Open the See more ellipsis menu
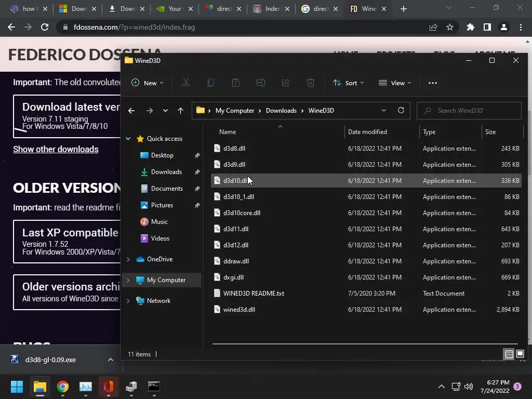The image size is (532, 399). click(433, 83)
